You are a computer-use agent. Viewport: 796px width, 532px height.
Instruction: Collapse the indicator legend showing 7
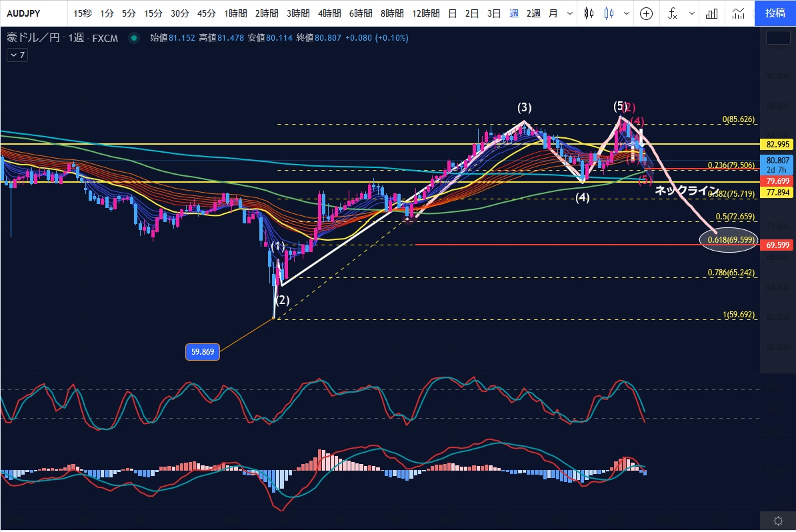coord(17,55)
